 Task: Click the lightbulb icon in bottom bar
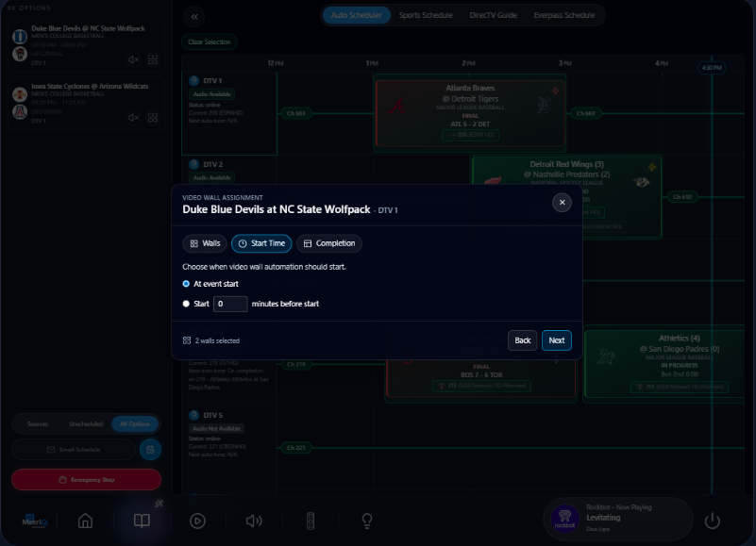coord(367,521)
